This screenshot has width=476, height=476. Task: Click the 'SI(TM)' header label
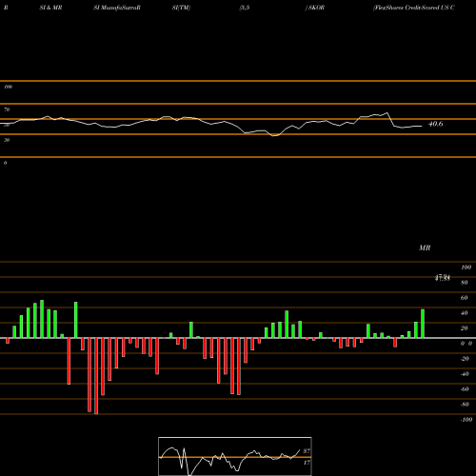coord(181,8)
